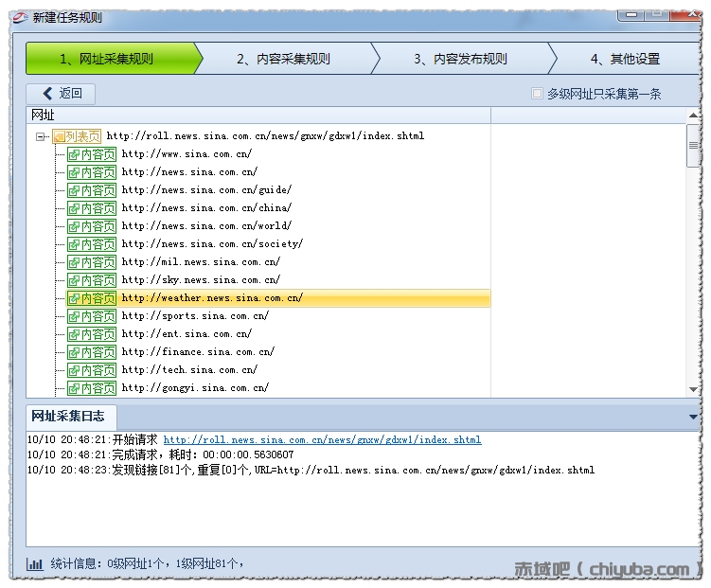Click 内容页 icon for gongyi.sina.com.cn
Screen dimensions: 711x588
92,388
